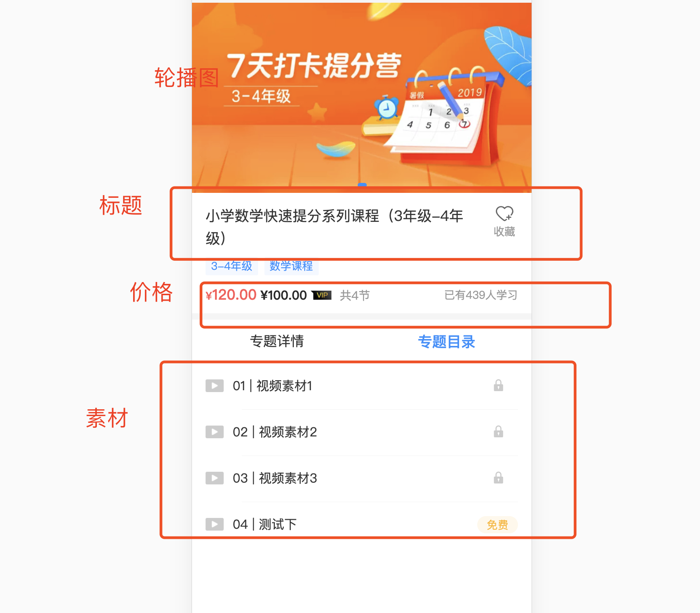700x613 pixels.
Task: Click lock icon on 视频素材1 row
Action: click(x=499, y=385)
